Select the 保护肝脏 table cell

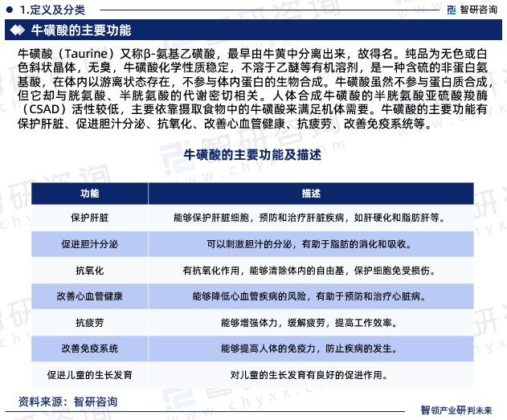pos(89,218)
